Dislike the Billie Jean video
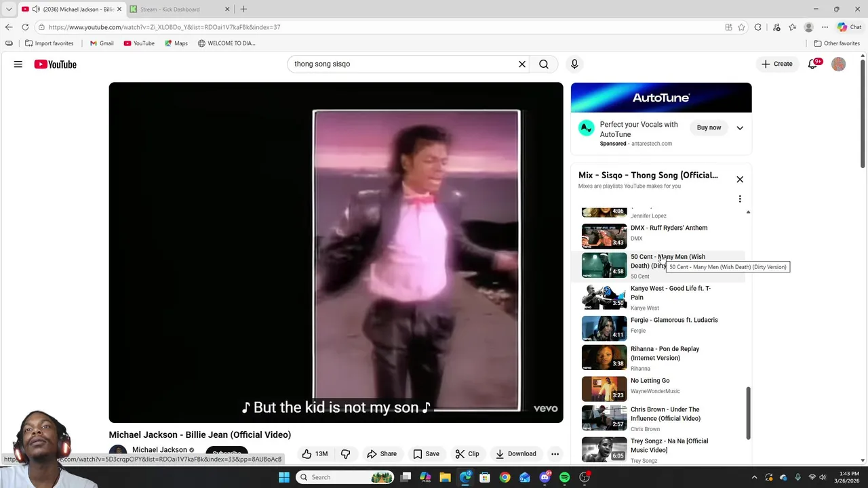Screen dimensions: 868x488 [x=346, y=454]
